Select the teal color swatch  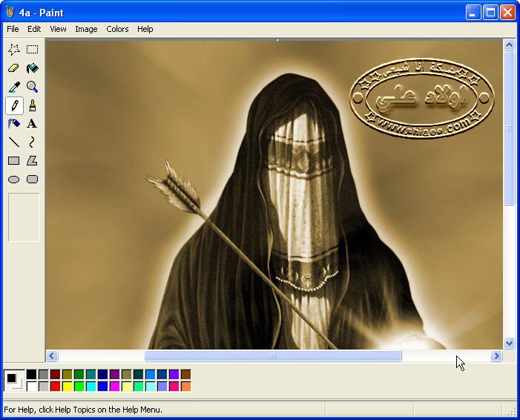point(90,375)
